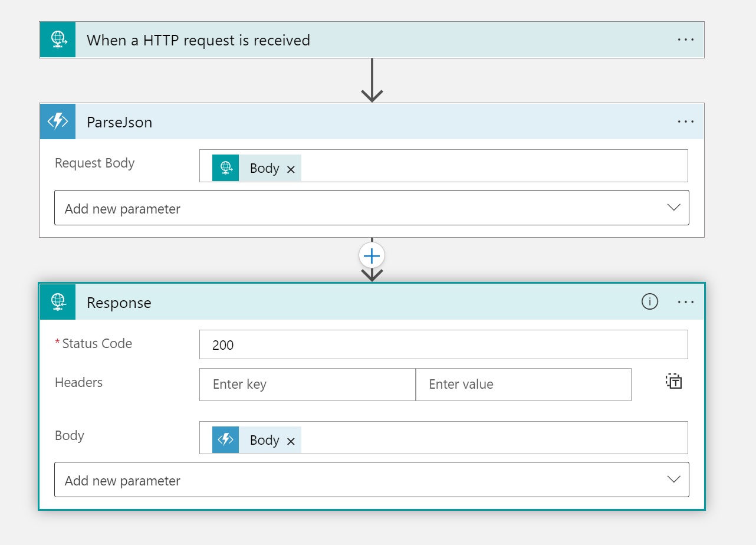Open ellipsis menu for Response action
Viewport: 756px width, 545px height.
pyautogui.click(x=685, y=302)
